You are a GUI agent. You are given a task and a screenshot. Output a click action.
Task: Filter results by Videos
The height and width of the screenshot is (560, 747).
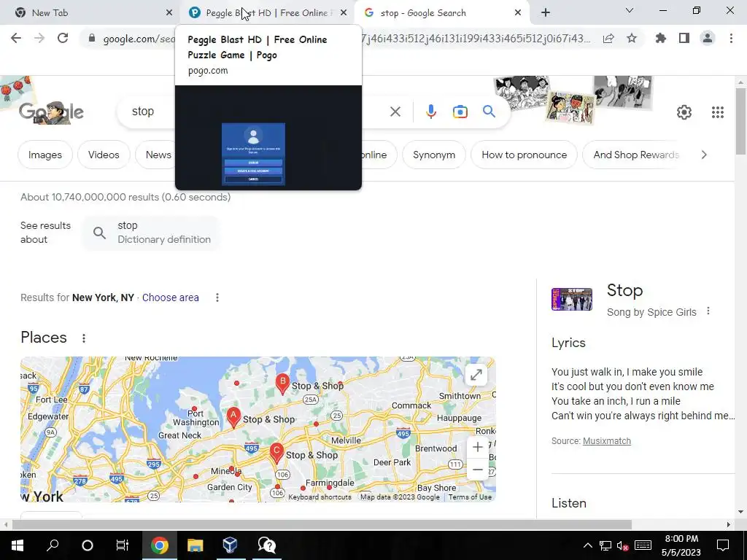[104, 155]
